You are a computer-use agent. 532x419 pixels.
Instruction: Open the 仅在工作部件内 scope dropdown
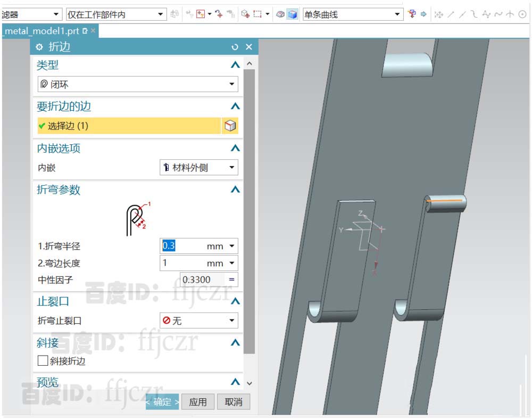tap(117, 14)
